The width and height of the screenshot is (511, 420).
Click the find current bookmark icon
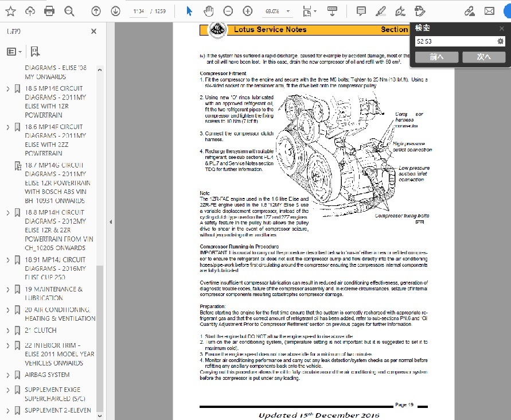pos(35,52)
